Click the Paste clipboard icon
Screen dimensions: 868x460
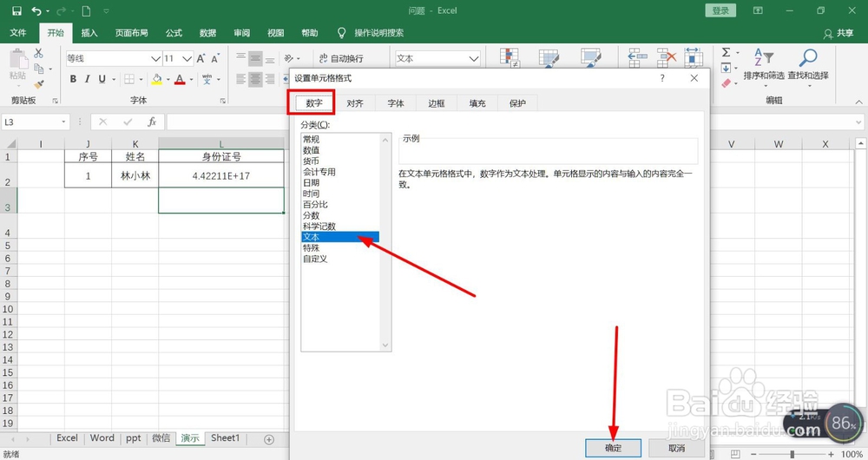click(x=17, y=60)
